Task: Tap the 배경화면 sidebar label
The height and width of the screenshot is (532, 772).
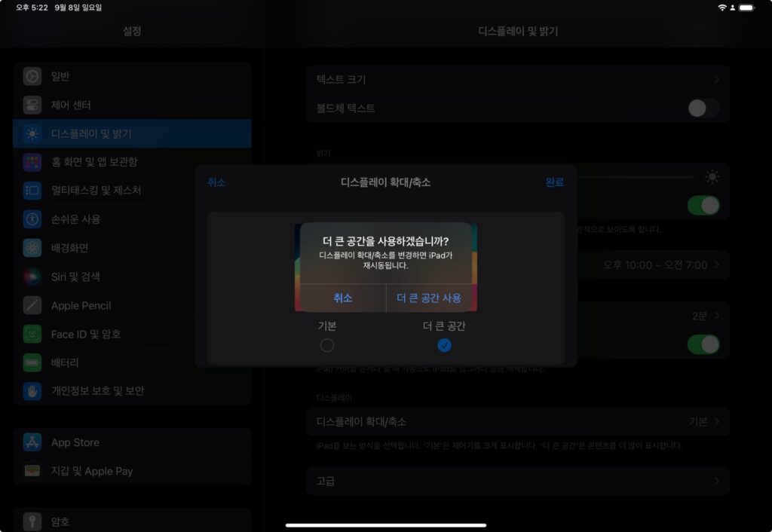Action: (69, 248)
